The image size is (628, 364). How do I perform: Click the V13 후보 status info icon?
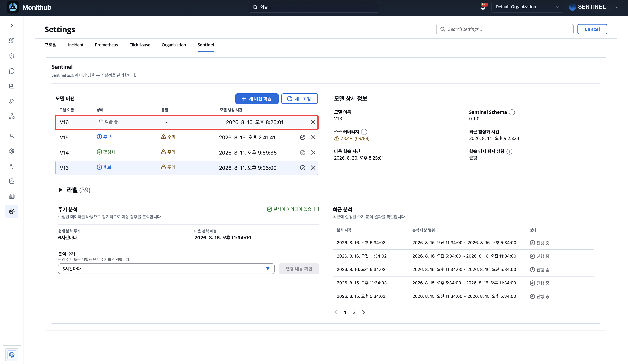coord(99,167)
